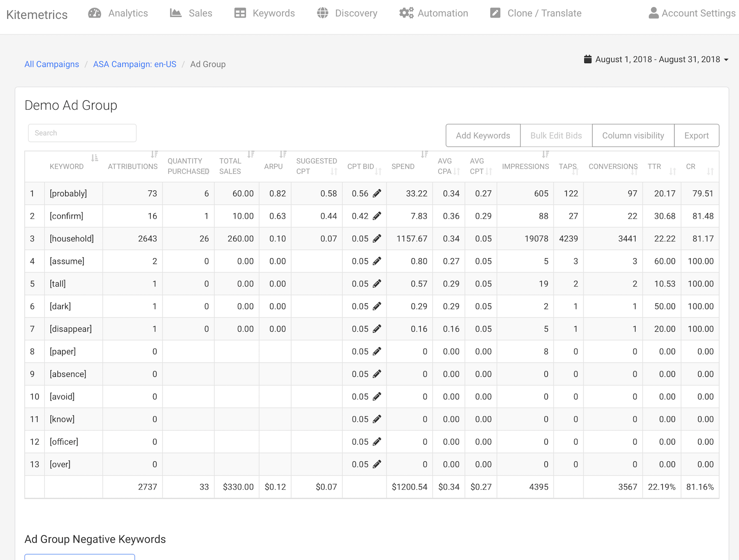Click the calendar icon beside the date range
Screen dimensions: 739x560
pyautogui.click(x=588, y=59)
